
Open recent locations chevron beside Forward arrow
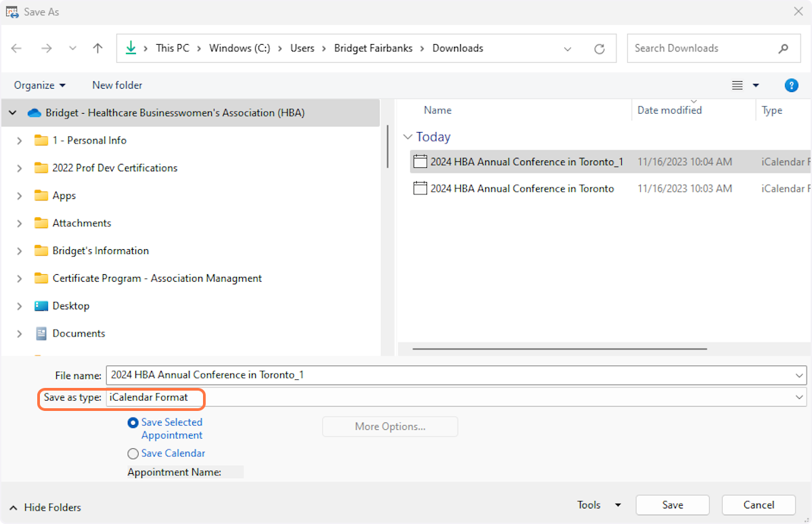[72, 48]
